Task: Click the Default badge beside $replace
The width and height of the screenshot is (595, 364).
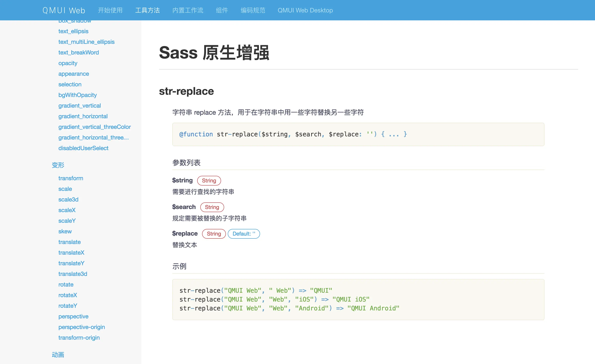Action: pos(244,234)
